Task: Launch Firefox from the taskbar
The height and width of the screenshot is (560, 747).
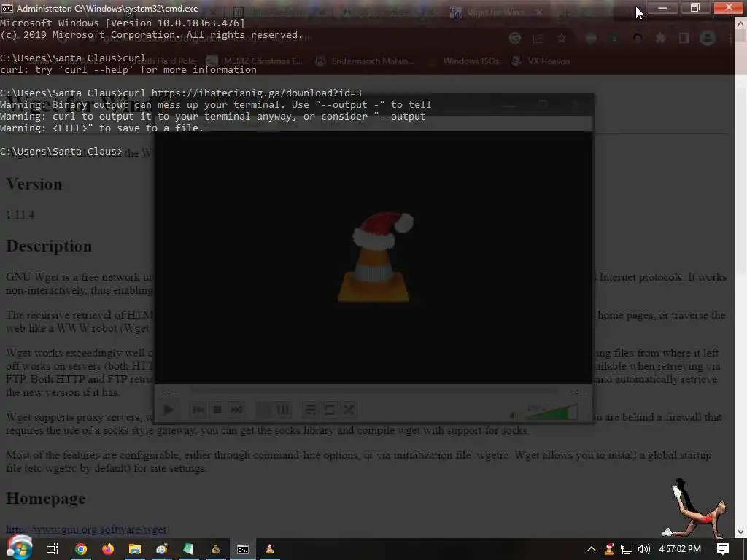Action: tap(108, 549)
